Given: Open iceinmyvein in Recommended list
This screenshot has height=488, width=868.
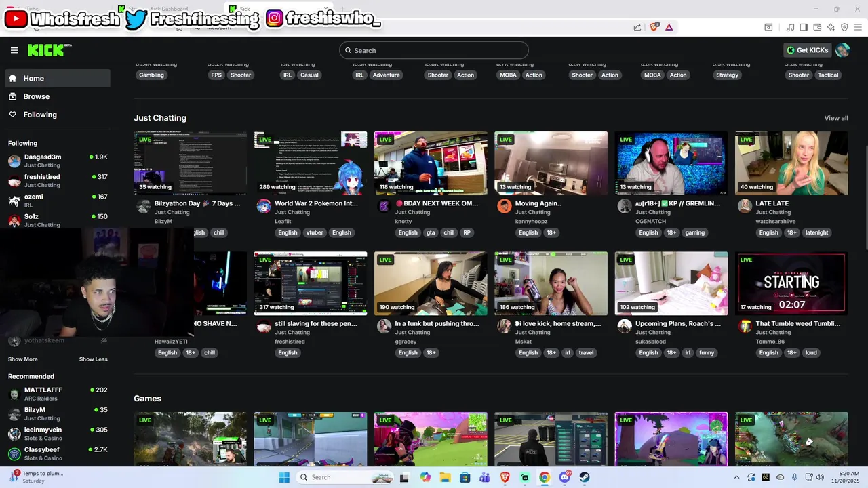Looking at the screenshot, I should [x=58, y=434].
